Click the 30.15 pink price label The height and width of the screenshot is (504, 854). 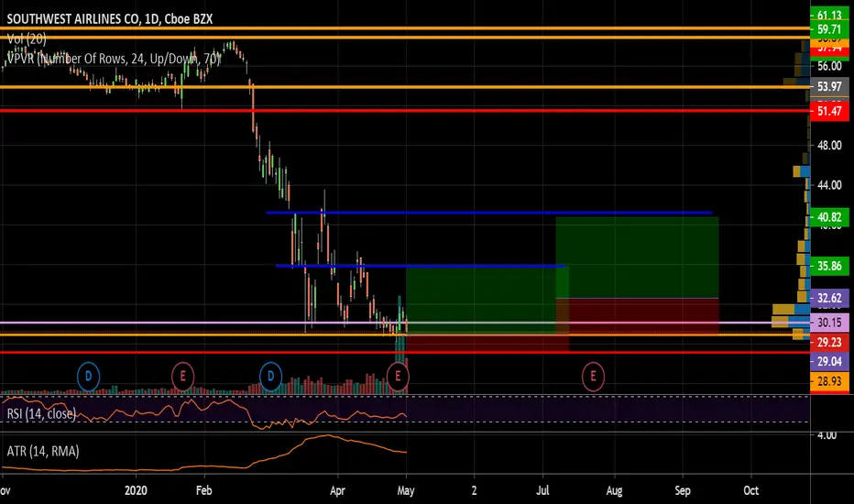coord(829,323)
